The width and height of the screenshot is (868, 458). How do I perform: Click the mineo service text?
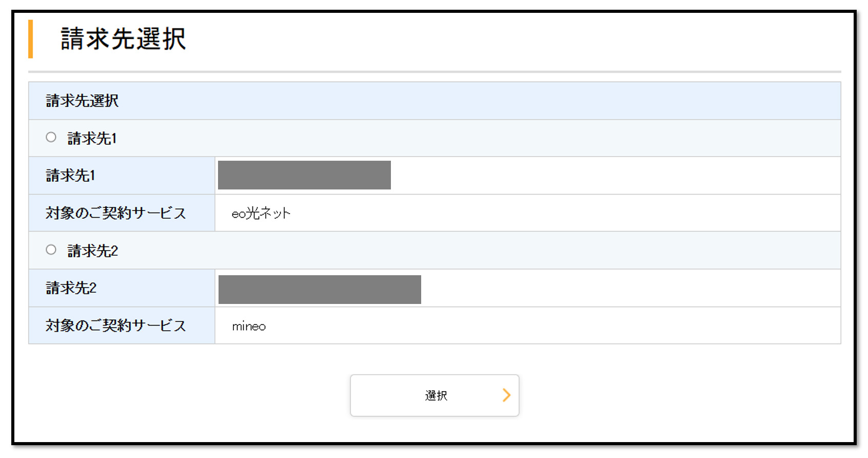tap(249, 326)
